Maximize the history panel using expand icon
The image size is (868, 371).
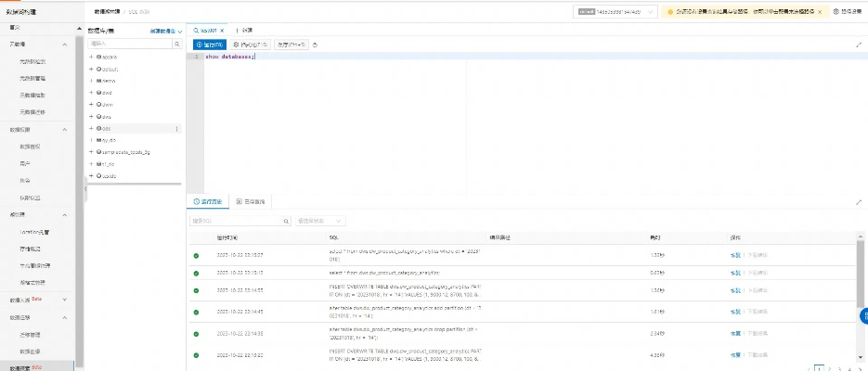(858, 201)
